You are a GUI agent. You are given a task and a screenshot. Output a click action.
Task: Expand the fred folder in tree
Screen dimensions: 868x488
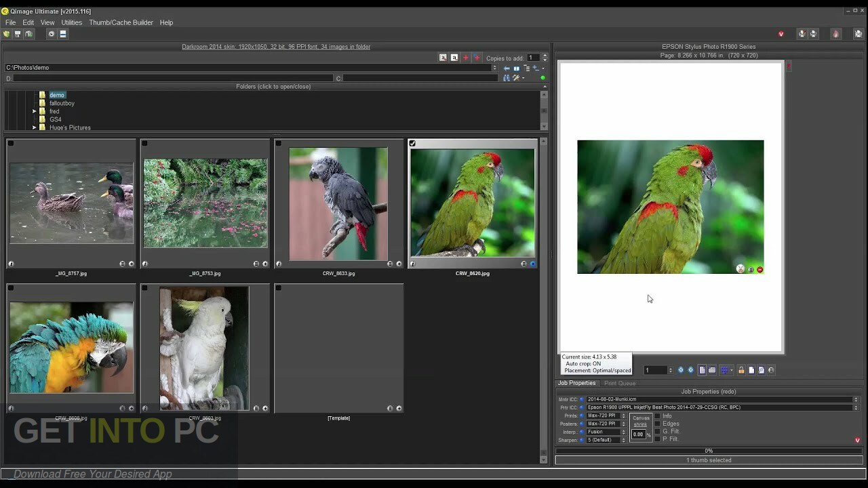[34, 111]
